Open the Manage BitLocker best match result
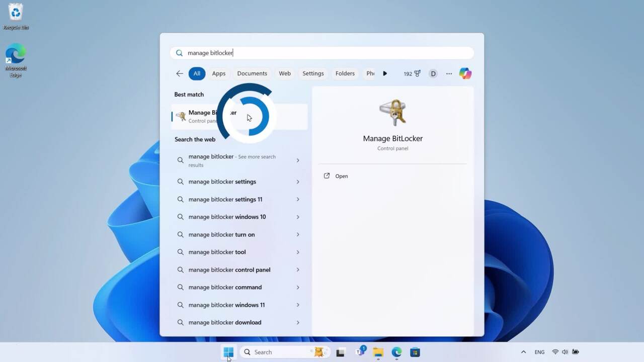The width and height of the screenshot is (644, 362). (239, 117)
